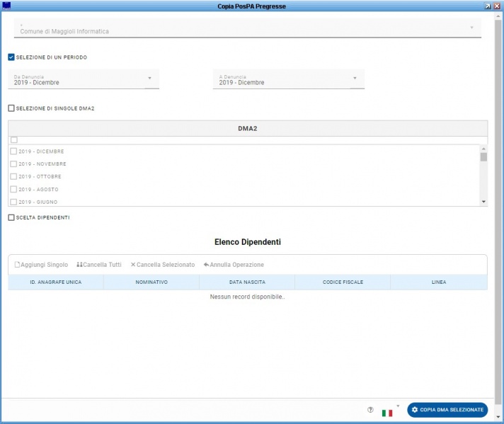
Task: Sort by ID. Anagrafe Unica column
Action: (56, 282)
